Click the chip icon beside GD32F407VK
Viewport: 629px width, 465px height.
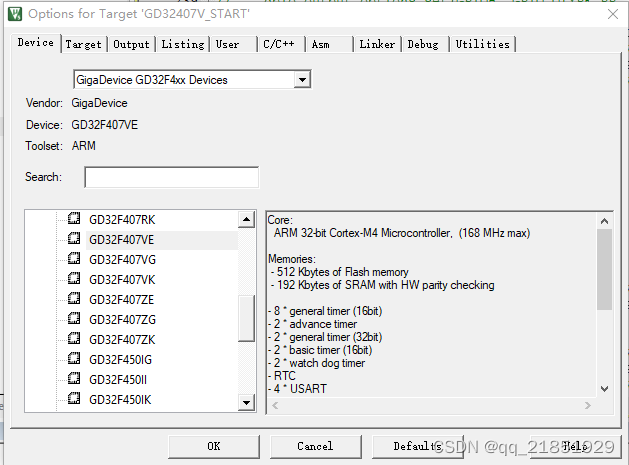74,278
